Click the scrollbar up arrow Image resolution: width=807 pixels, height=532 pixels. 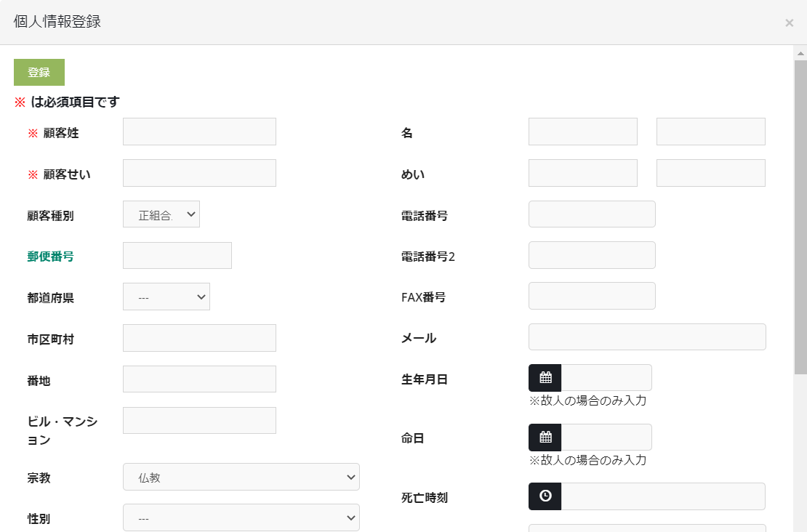pyautogui.click(x=800, y=54)
